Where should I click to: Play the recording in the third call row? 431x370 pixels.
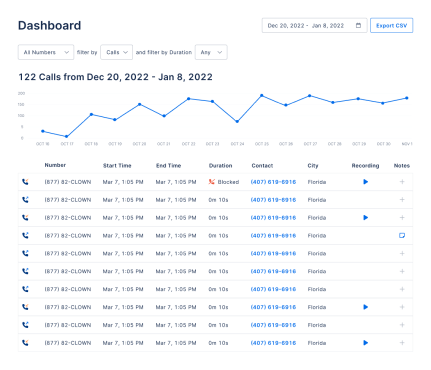pyautogui.click(x=366, y=218)
